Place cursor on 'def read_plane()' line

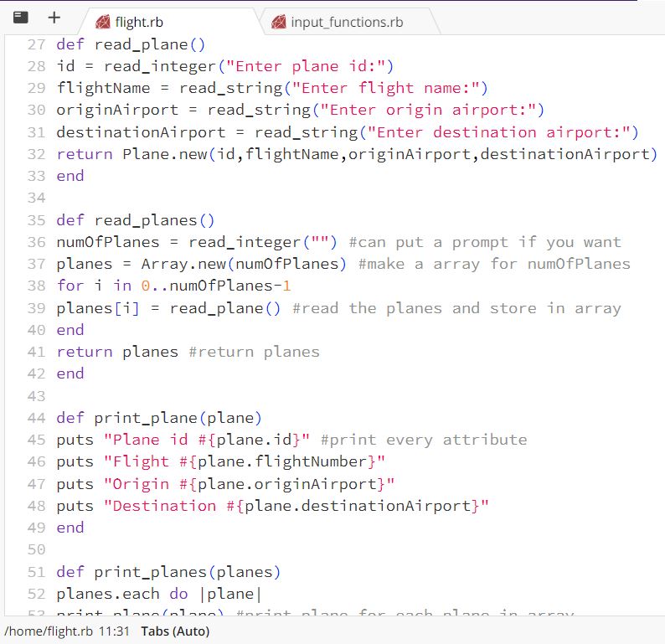pyautogui.click(x=131, y=44)
